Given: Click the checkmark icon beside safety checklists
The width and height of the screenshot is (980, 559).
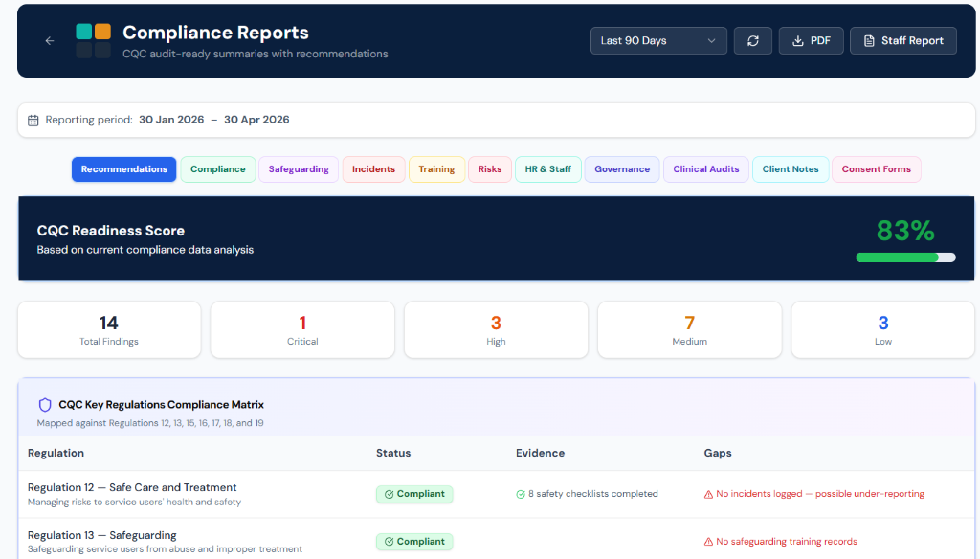Looking at the screenshot, I should (x=521, y=495).
